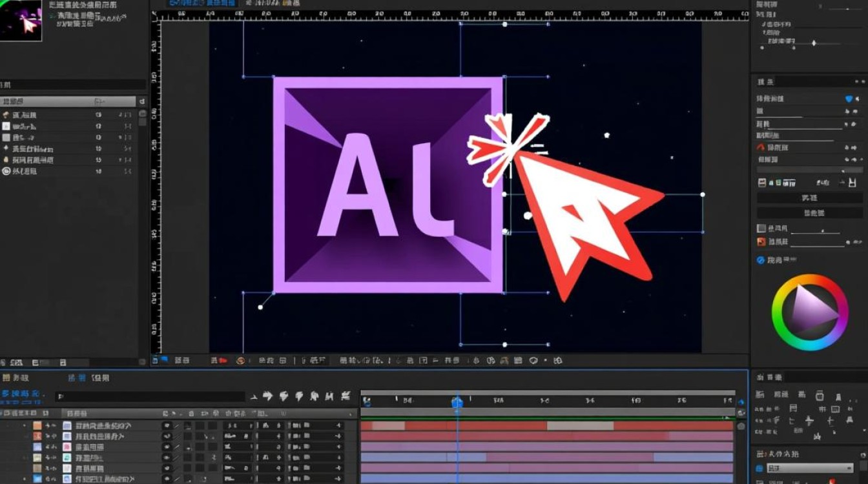Click the orange label of the top timeline layer

37,426
